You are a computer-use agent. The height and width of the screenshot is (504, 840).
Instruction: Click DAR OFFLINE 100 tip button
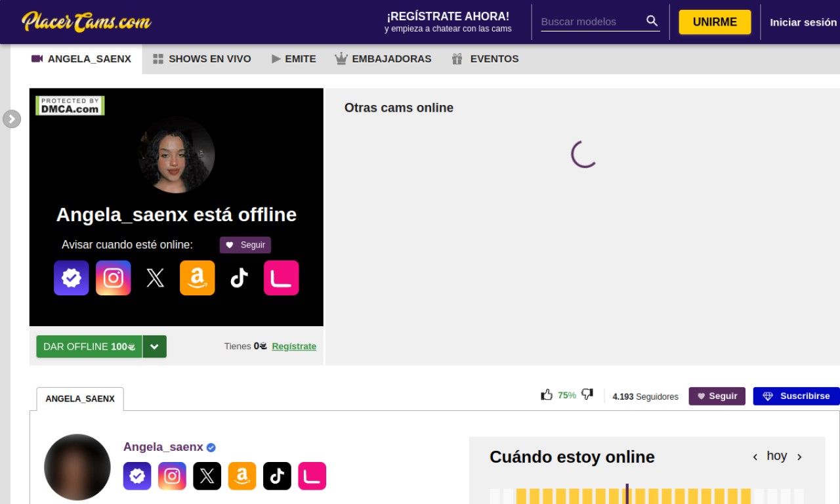[89, 346]
